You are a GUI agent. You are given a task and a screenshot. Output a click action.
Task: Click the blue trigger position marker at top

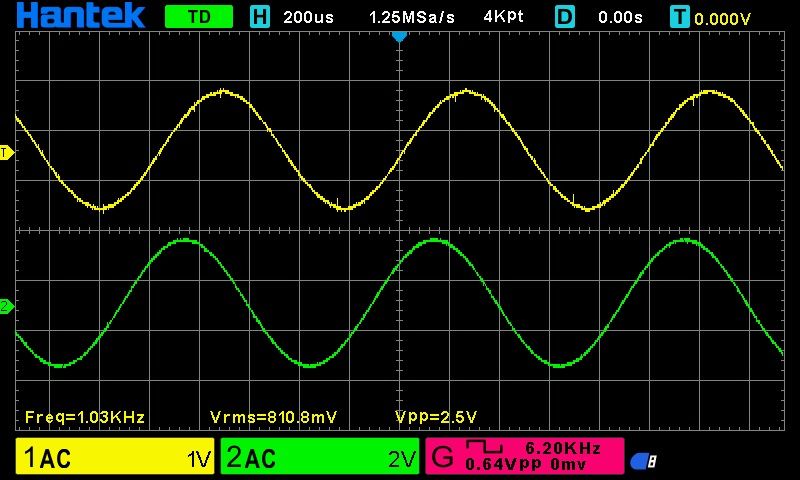(x=399, y=37)
